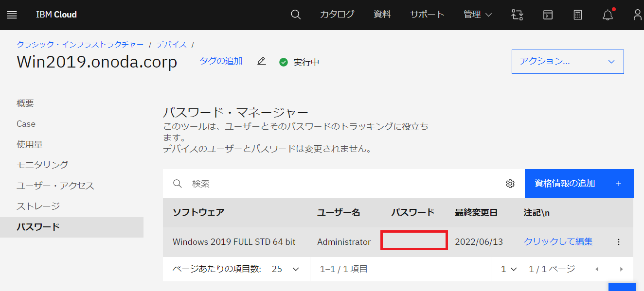The width and height of the screenshot is (644, 291).
Task: Sort by パスワード column header
Action: tap(413, 213)
